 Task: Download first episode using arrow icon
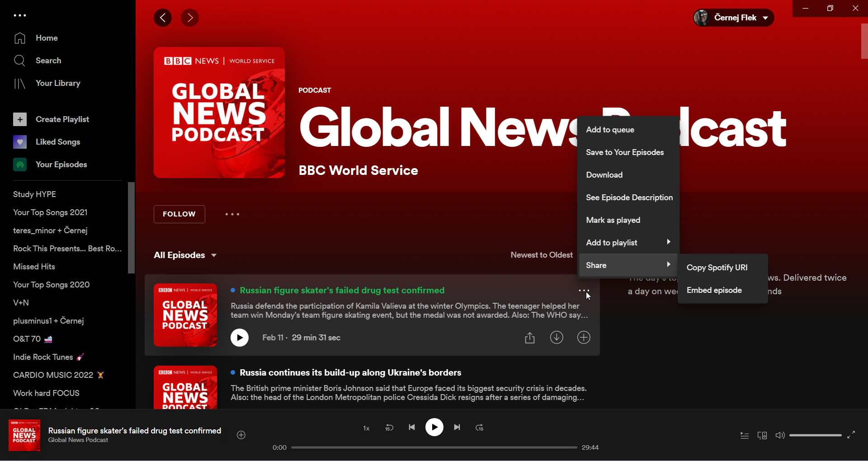(557, 338)
